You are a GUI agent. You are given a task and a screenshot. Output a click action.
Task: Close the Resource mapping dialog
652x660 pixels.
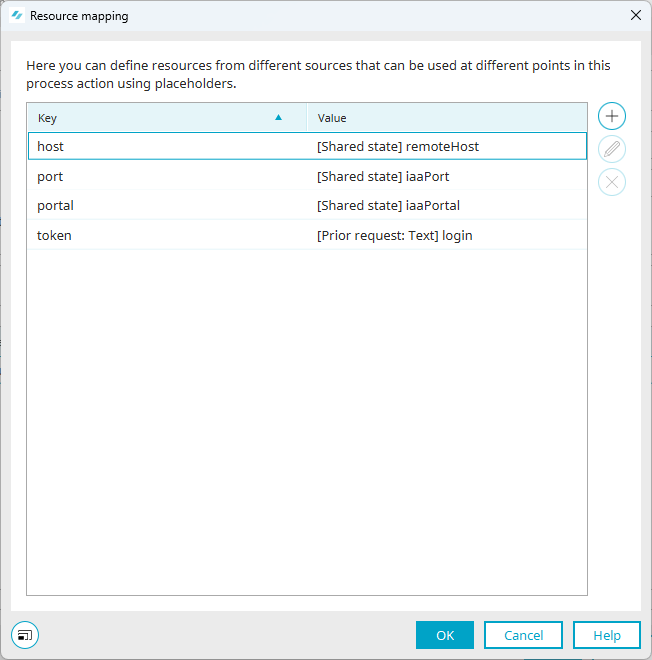tap(636, 16)
